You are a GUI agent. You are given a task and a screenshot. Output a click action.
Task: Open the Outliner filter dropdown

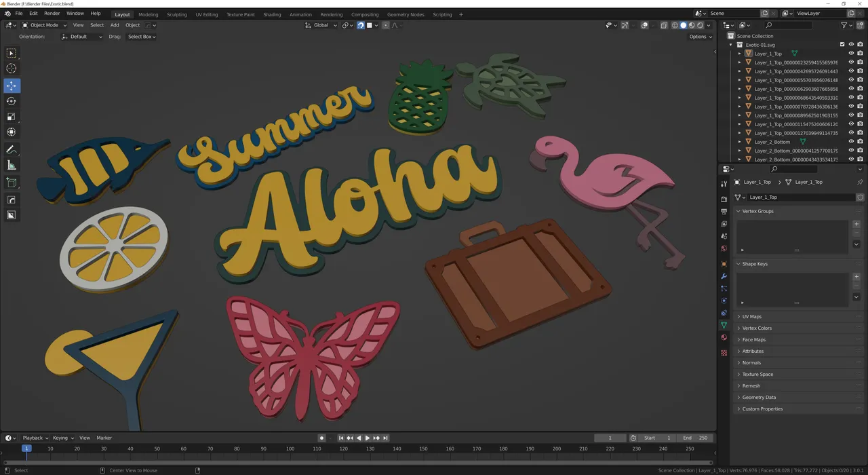pyautogui.click(x=846, y=25)
